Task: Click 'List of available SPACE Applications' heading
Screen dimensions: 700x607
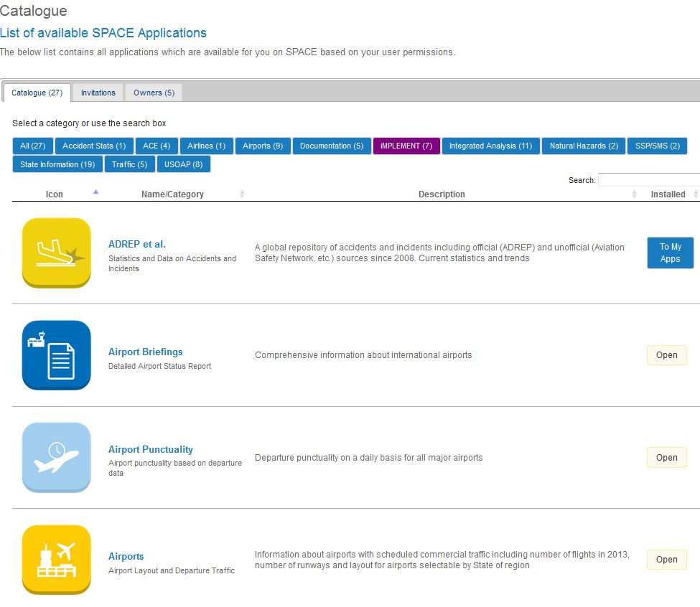Action: coord(103,33)
